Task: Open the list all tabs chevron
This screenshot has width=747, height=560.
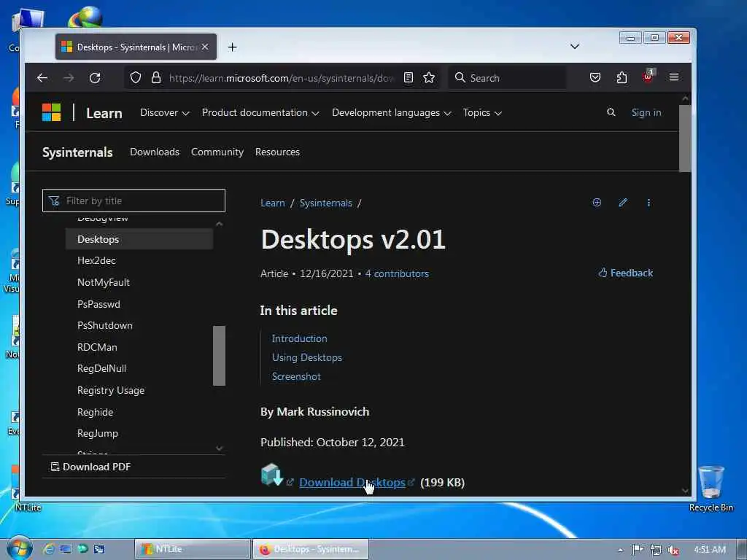Action: (x=575, y=46)
